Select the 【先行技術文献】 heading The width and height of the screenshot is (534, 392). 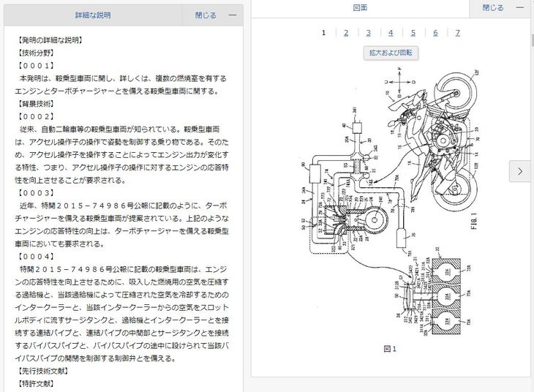coord(42,371)
